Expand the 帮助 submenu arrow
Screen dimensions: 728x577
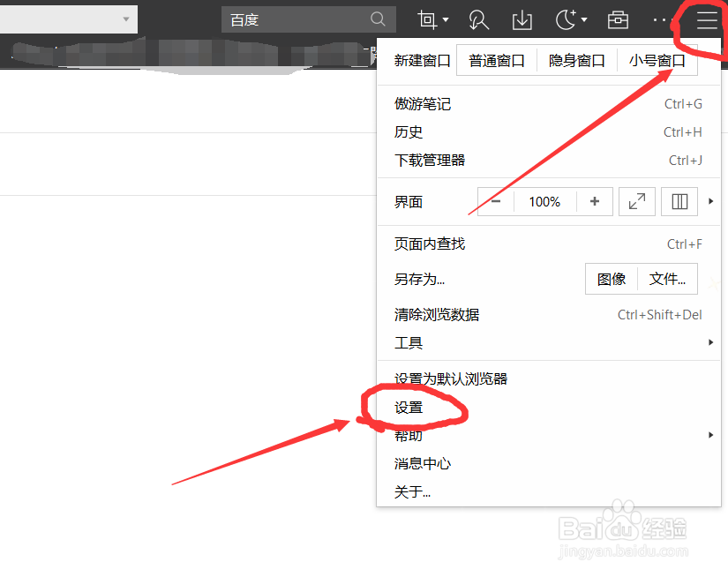710,435
